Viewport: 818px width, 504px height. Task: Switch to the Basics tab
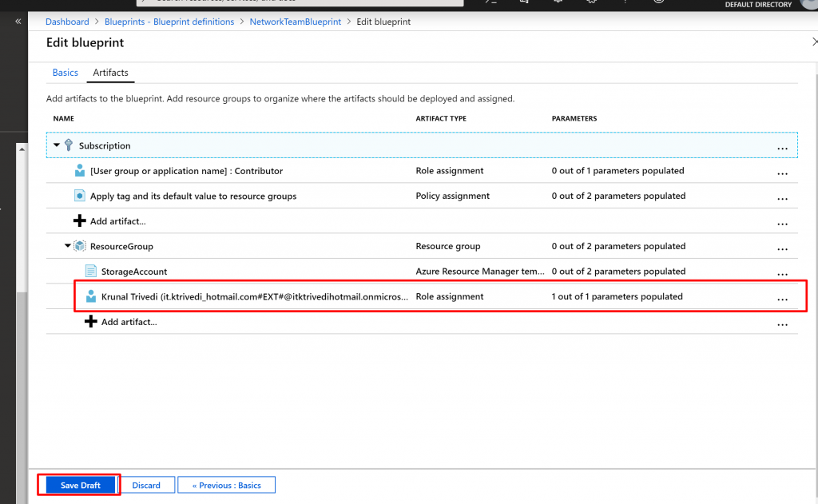click(x=66, y=73)
